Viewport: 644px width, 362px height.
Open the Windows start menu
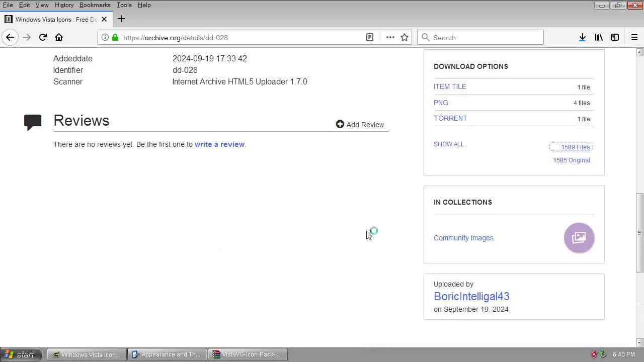[x=22, y=354]
